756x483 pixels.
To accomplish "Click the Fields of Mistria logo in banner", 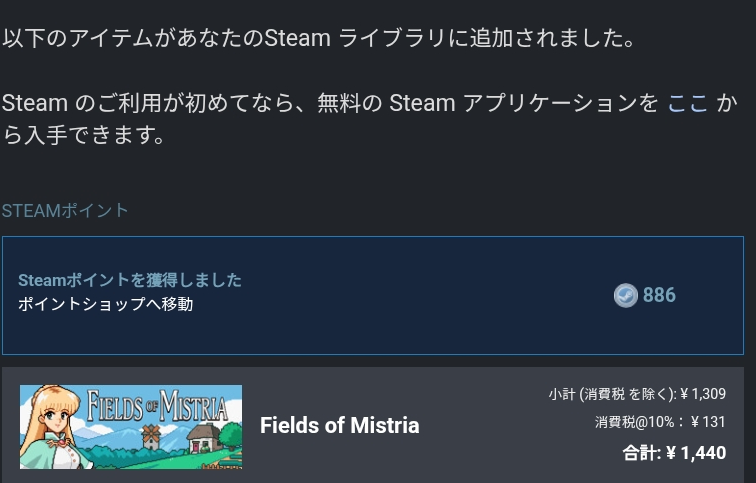I will [157, 406].
